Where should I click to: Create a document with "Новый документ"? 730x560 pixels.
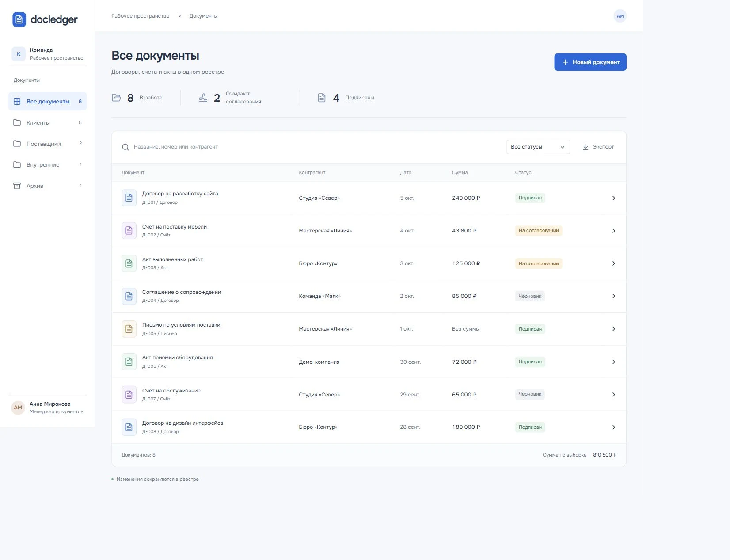pos(590,62)
